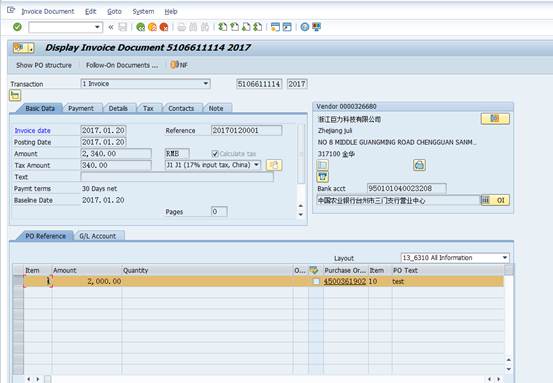553x383 pixels.
Task: Click the First Page icon
Action: pyautogui.click(x=223, y=27)
